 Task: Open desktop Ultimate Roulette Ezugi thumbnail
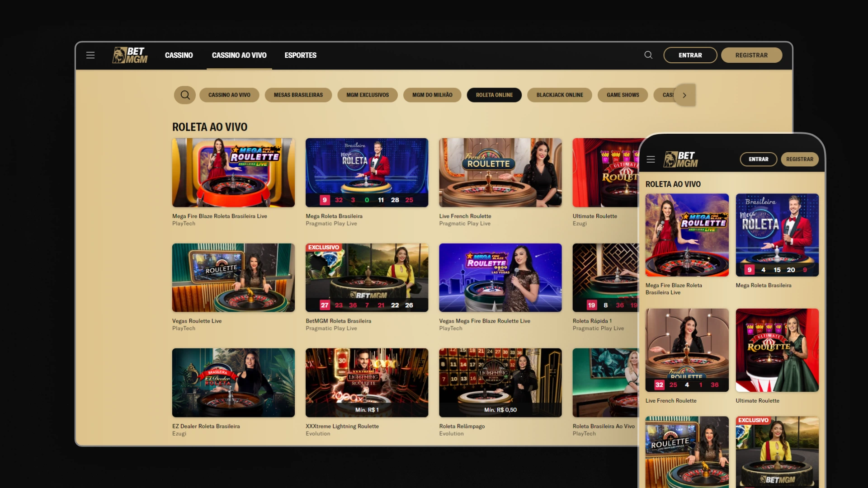(605, 173)
